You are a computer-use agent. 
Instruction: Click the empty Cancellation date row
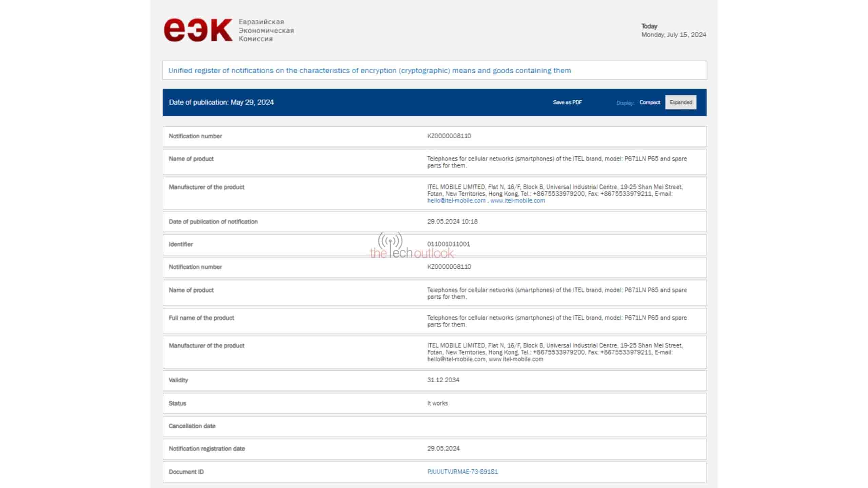[434, 426]
